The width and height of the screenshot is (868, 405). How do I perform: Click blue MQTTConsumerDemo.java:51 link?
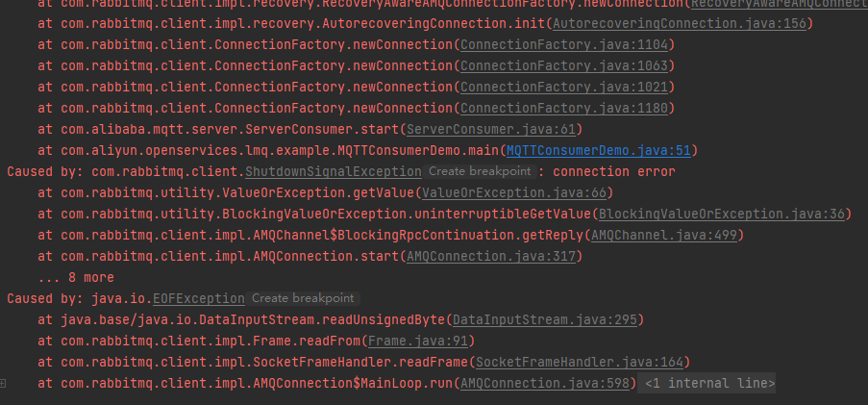(x=599, y=151)
